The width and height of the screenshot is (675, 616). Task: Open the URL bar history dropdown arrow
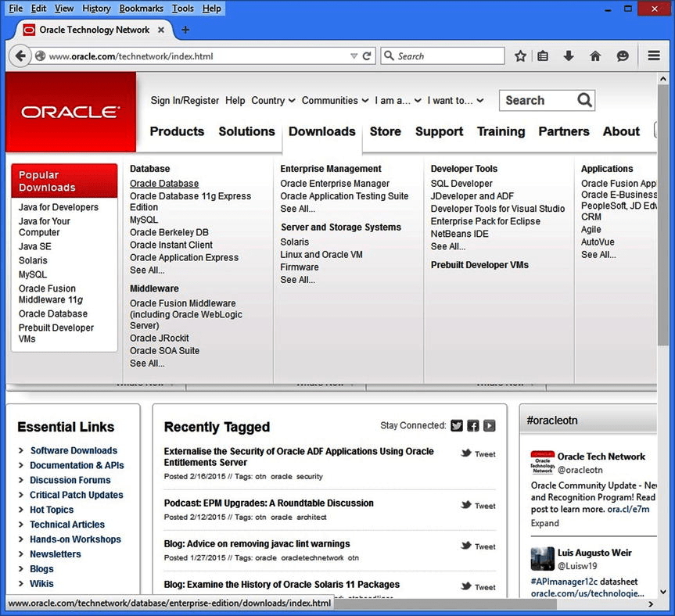point(354,56)
